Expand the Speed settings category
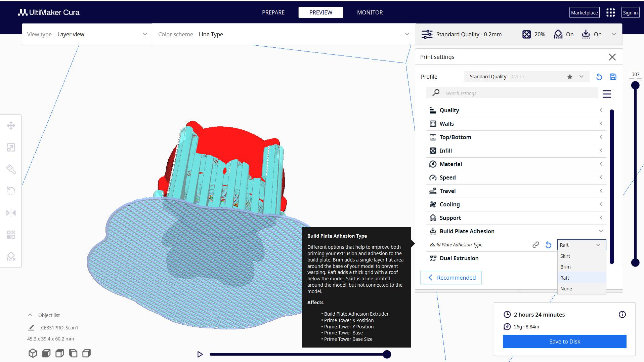Screen dimensions: 644x362 click(516, 177)
